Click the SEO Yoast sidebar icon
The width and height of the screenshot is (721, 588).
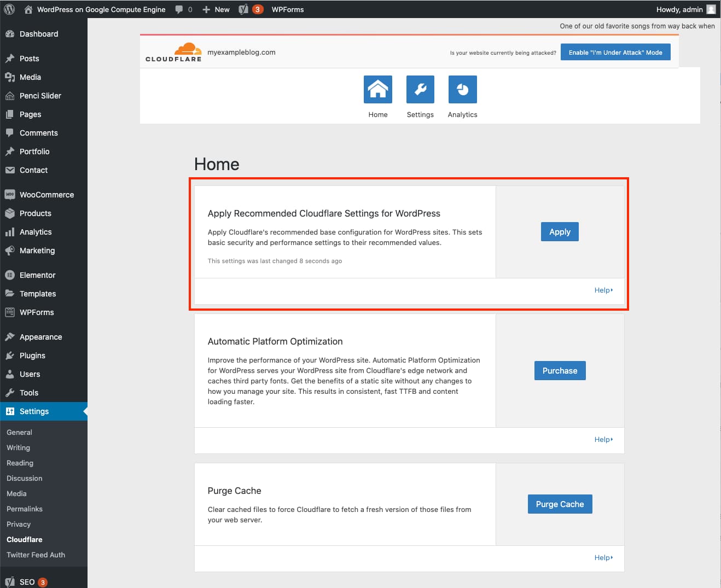pos(10,582)
